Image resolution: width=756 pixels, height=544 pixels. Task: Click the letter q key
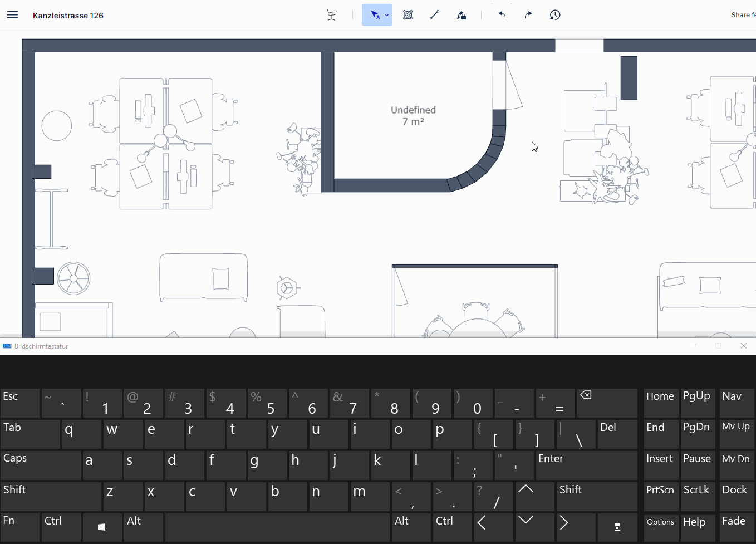coord(82,434)
